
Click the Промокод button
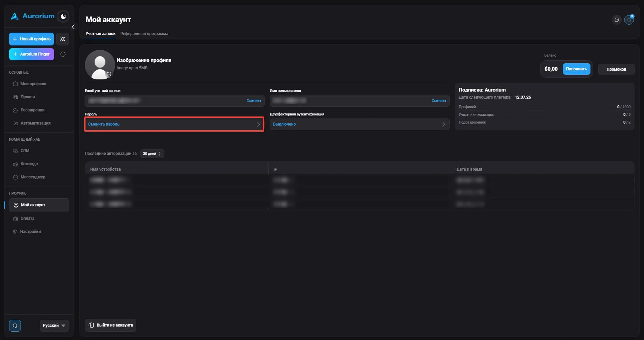click(x=616, y=69)
